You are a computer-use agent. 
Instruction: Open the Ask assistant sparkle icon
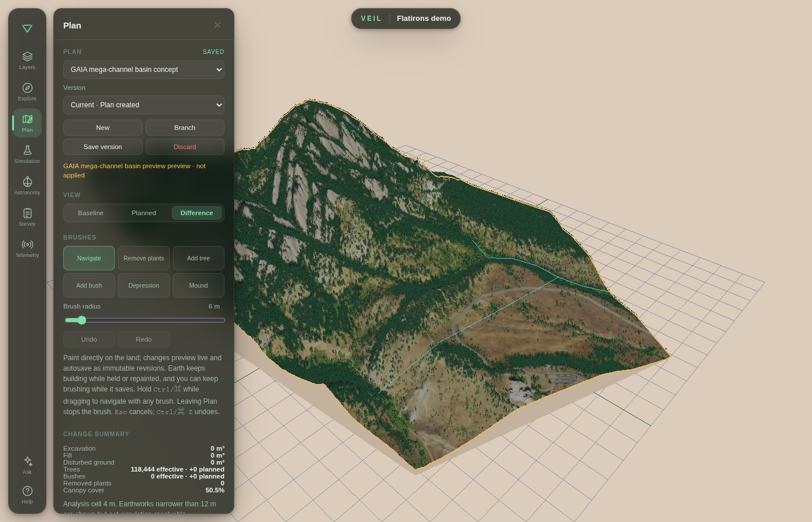(27, 465)
